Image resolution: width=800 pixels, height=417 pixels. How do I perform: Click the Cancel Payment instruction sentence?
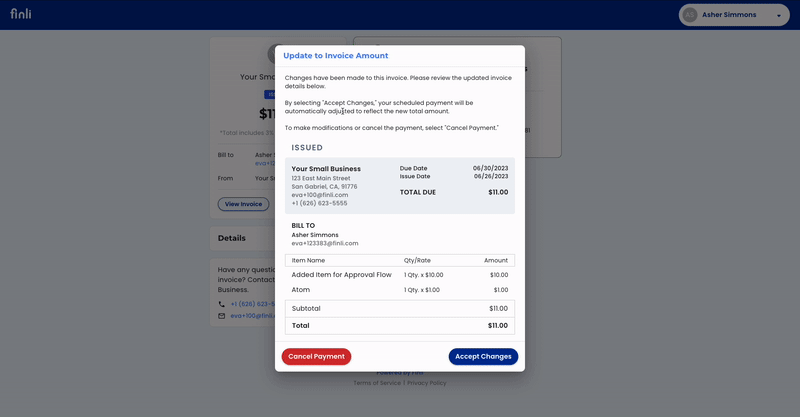[391, 128]
